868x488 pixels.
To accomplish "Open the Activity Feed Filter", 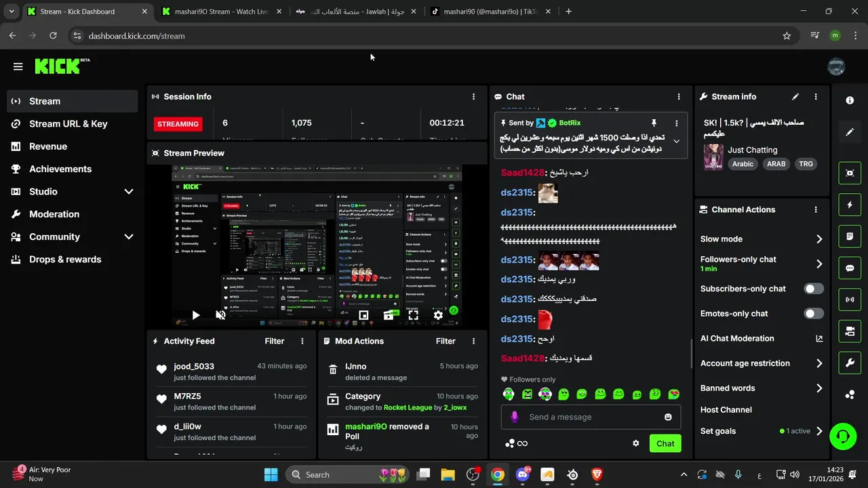I will coord(274,342).
